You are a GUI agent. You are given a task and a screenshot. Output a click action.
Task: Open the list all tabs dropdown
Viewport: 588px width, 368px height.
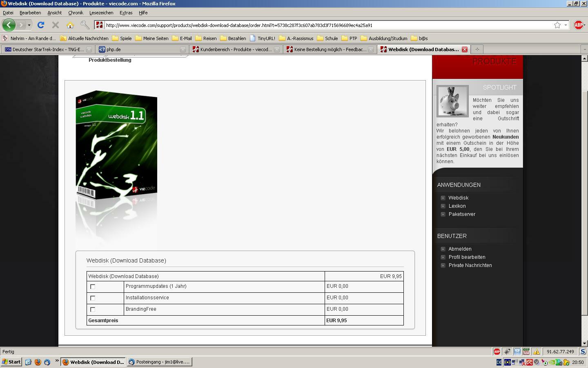point(584,49)
